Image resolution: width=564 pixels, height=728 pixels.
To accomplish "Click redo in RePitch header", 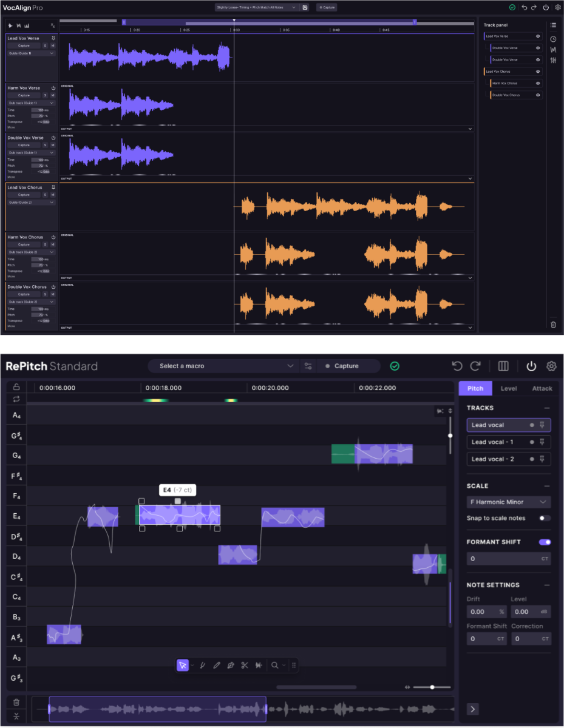I will tap(475, 366).
